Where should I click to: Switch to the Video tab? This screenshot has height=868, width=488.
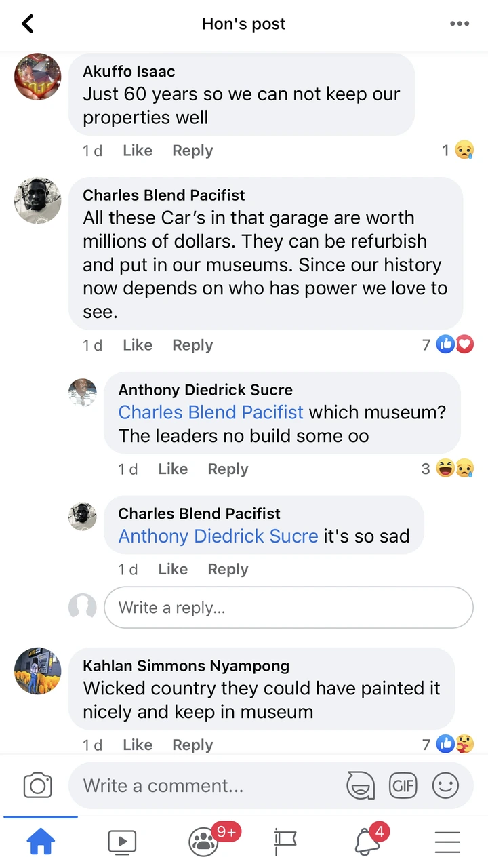point(122,842)
